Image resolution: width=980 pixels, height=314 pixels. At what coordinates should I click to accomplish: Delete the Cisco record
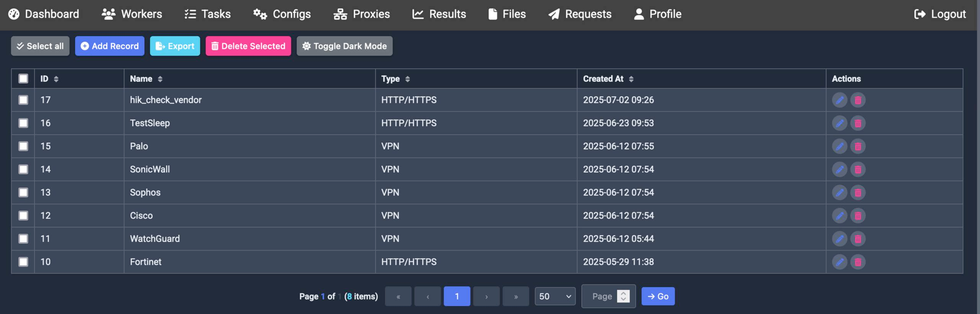click(857, 215)
